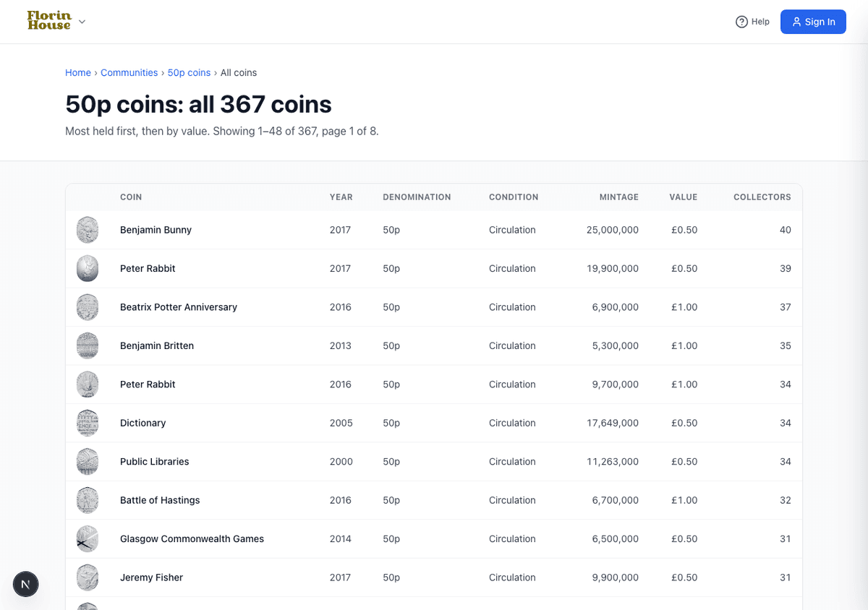Open Battle of Hastings coin name
This screenshot has width=868, height=610.
pyautogui.click(x=160, y=500)
